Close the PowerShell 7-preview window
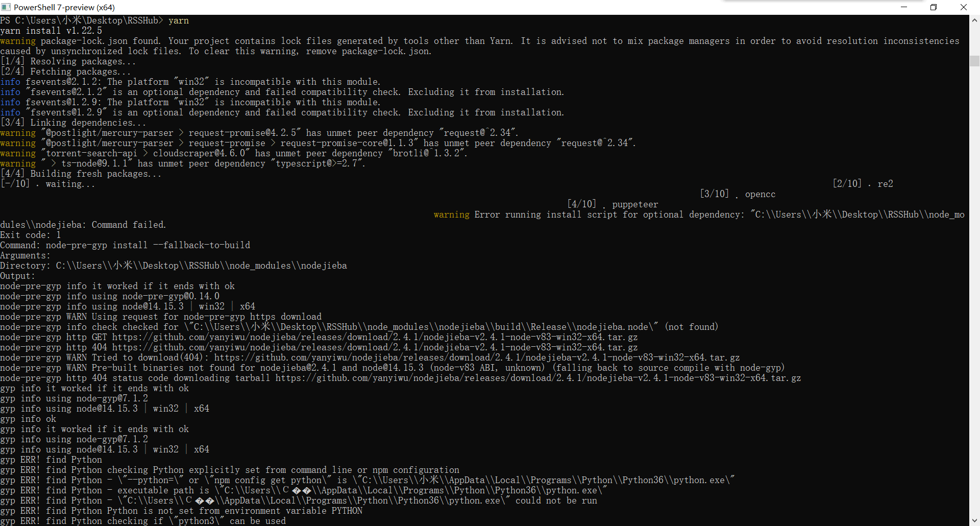The width and height of the screenshot is (980, 526). coord(964,7)
